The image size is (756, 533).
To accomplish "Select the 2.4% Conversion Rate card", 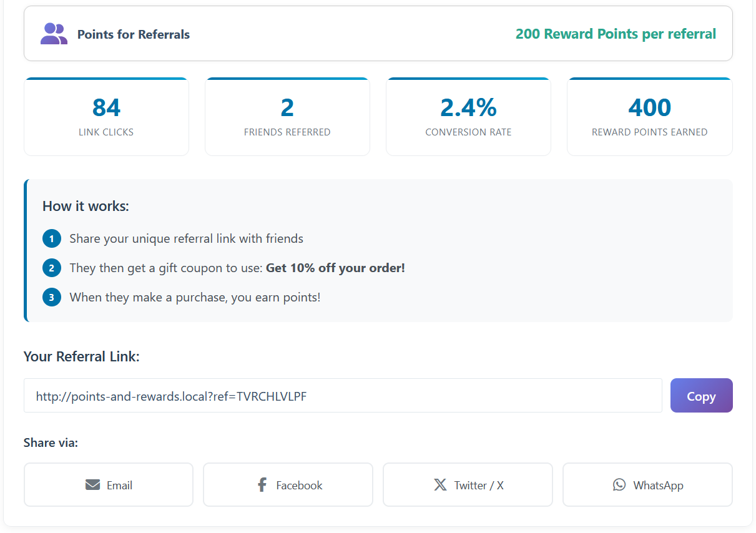I will (x=468, y=117).
